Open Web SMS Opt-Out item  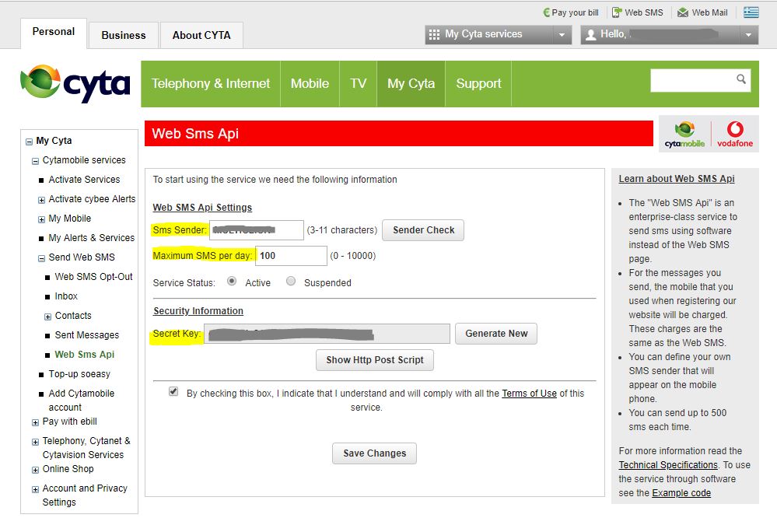point(93,276)
